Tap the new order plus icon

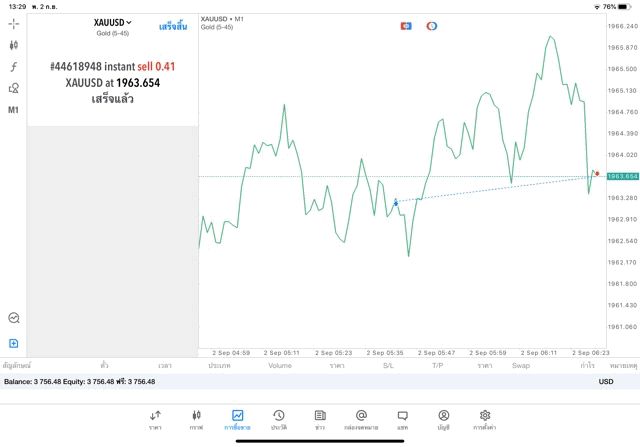coord(14,343)
